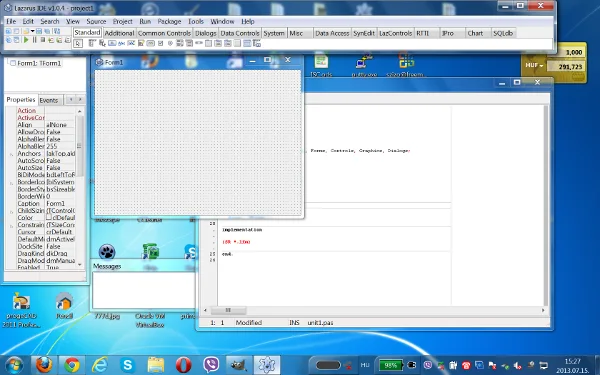Image resolution: width=600 pixels, height=375 pixels.
Task: Pick the TMainMenu component from the palette
Action: [x=92, y=43]
